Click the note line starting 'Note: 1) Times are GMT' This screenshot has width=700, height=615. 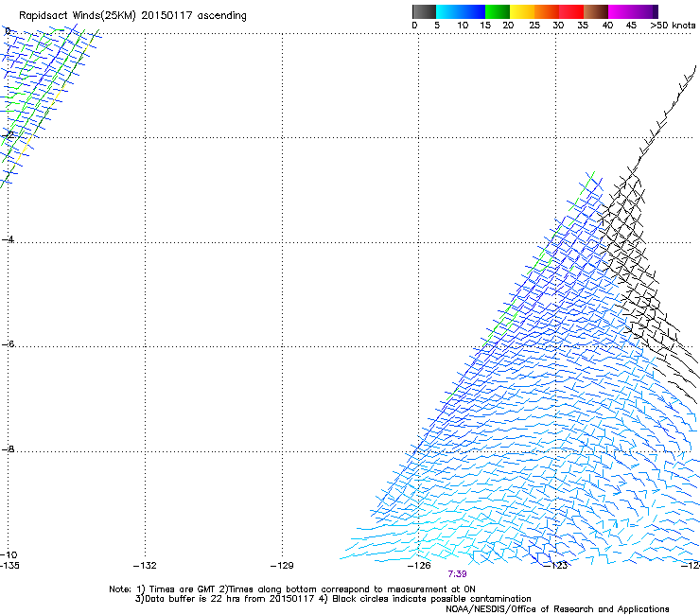coord(292,589)
